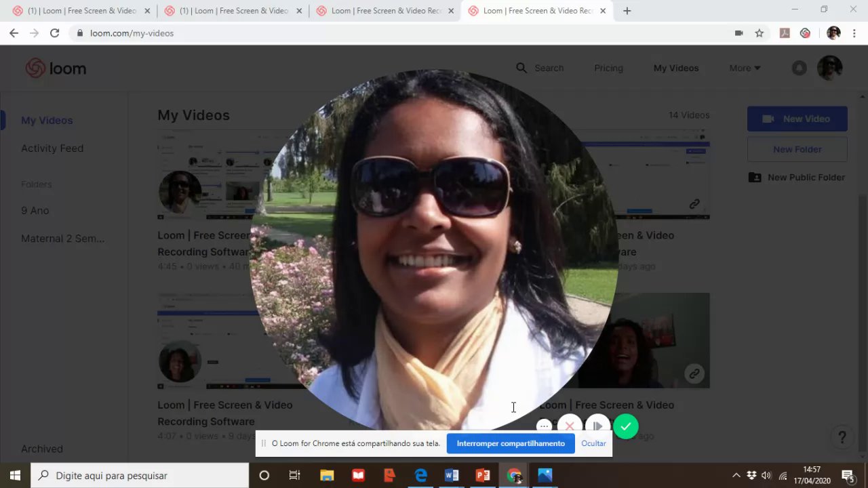The width and height of the screenshot is (868, 488).
Task: Open the volume control in tray
Action: (767, 475)
